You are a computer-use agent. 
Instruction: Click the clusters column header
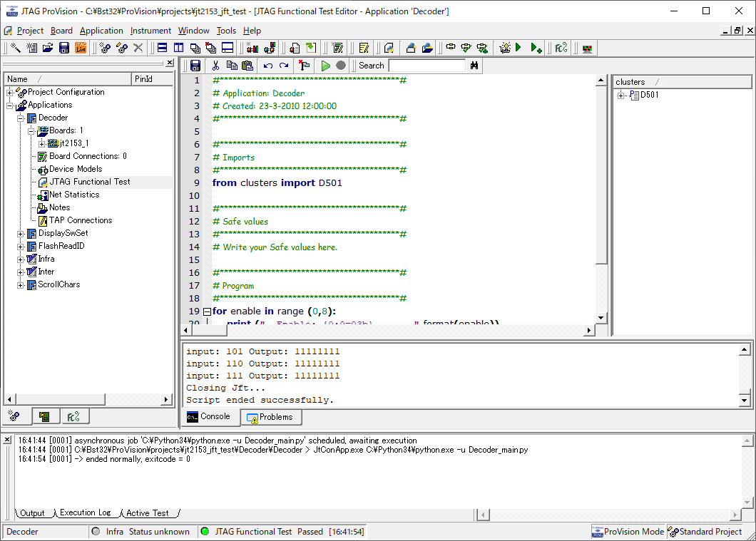683,82
